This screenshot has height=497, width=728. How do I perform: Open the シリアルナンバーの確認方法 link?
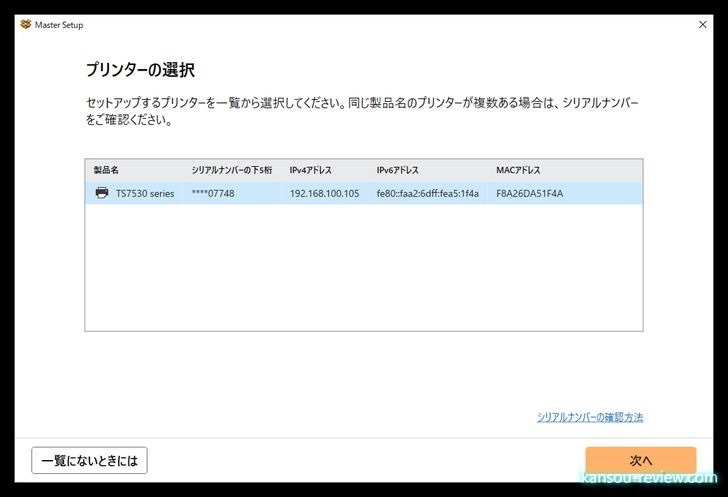coord(590,417)
